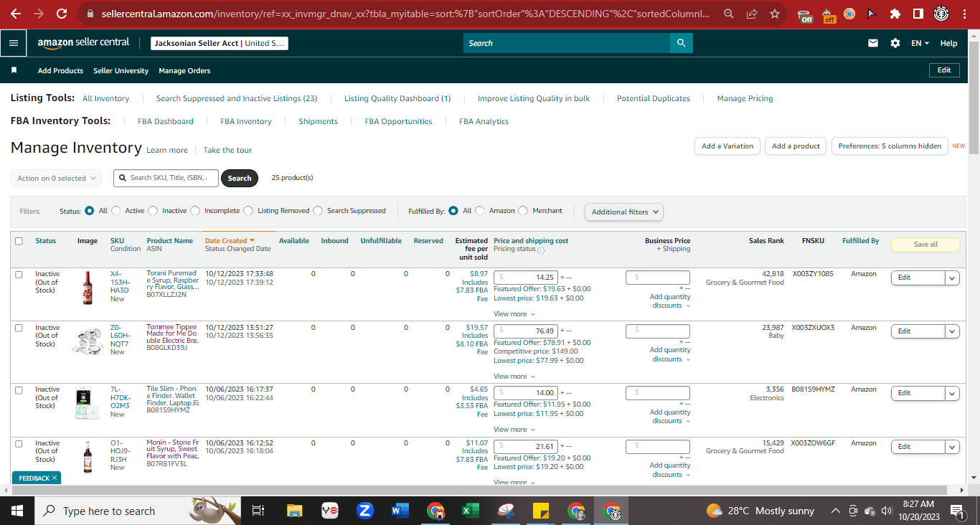This screenshot has width=980, height=525.
Task: Launch Zoom from the taskbar
Action: pyautogui.click(x=364, y=511)
